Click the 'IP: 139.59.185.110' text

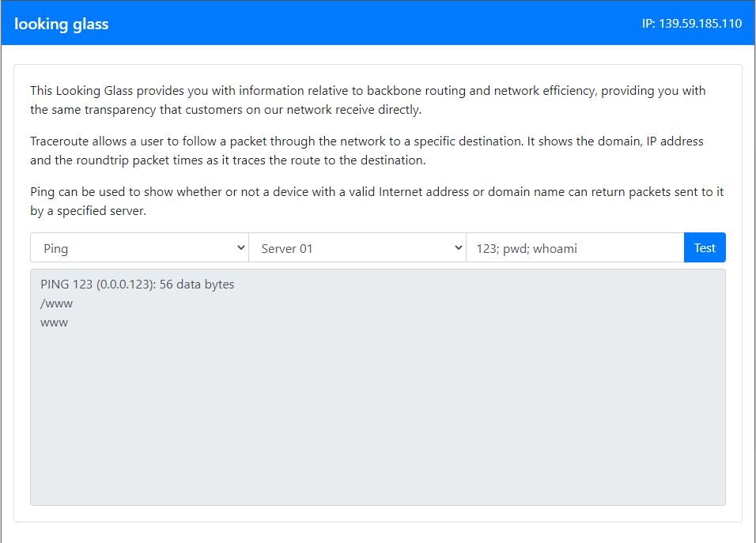click(691, 24)
